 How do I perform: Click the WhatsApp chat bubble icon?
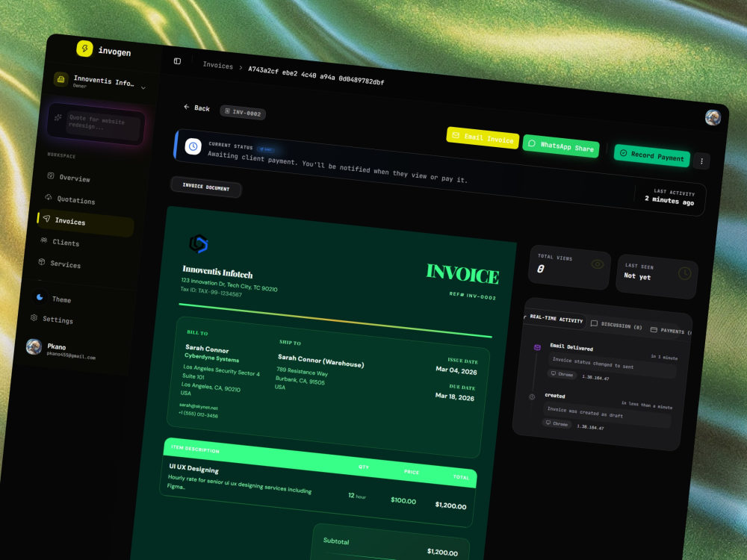click(x=532, y=143)
